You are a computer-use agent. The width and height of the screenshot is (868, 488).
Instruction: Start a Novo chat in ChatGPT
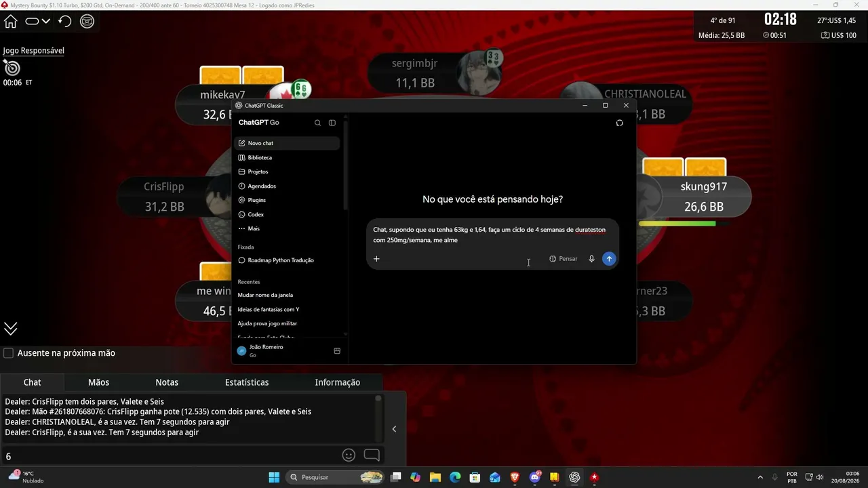pos(287,143)
